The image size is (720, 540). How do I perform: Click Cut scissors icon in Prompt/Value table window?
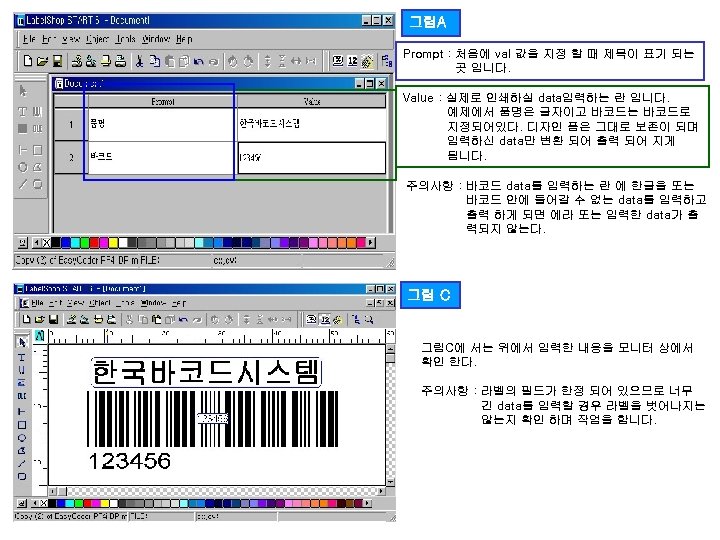140,61
